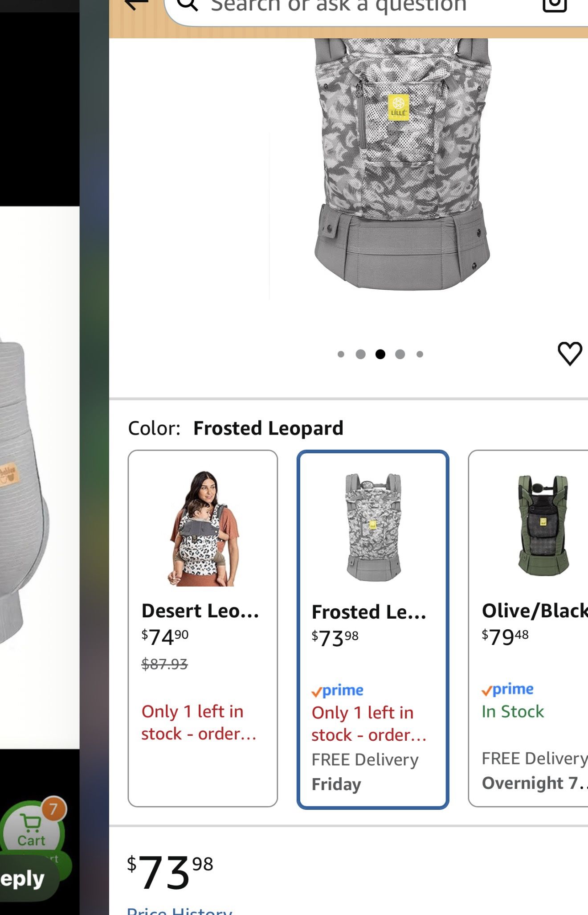The height and width of the screenshot is (915, 588).
Task: Tap the prime badge on Olive/Black
Action: pos(507,689)
